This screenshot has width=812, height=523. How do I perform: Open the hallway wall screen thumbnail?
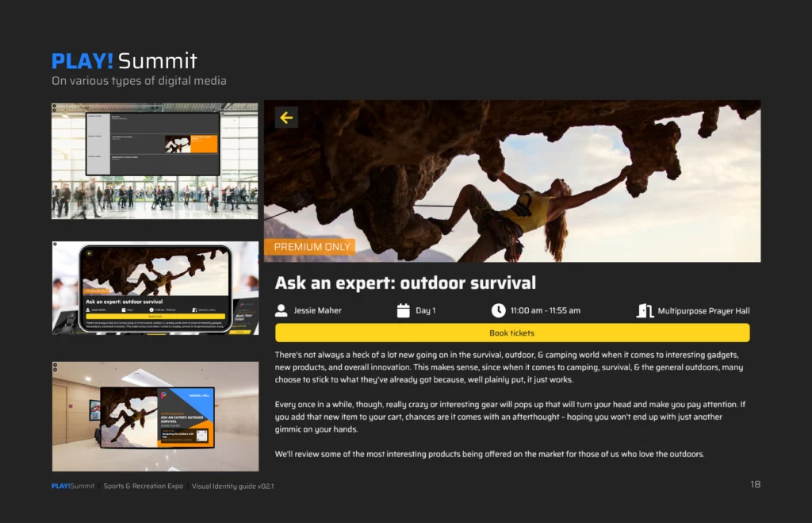click(155, 416)
